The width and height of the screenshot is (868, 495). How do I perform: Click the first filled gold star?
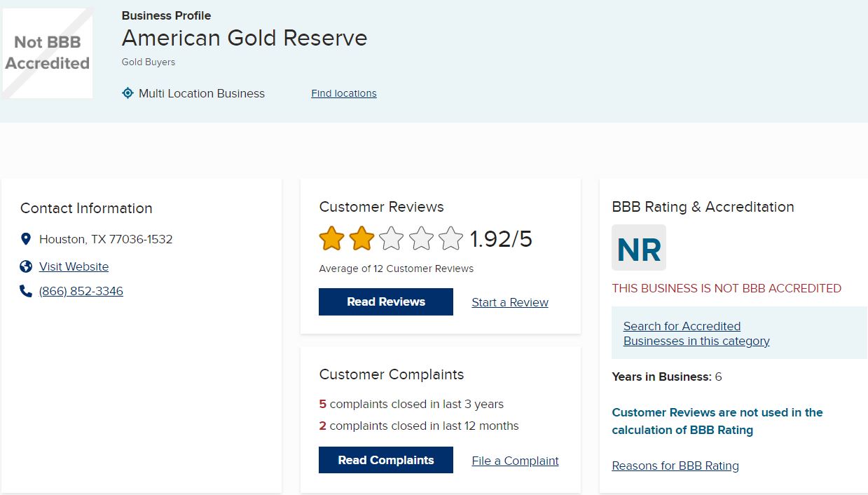point(331,239)
